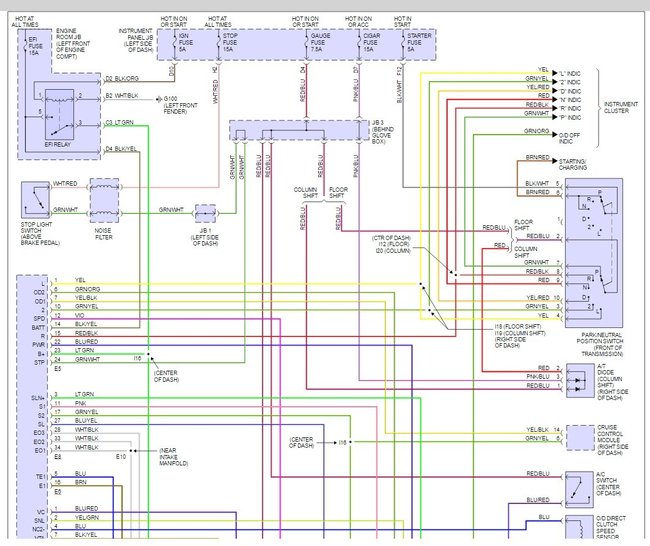Click INSTRUMENT PANEL J/B label
The height and width of the screenshot is (546, 650).
tap(136, 40)
